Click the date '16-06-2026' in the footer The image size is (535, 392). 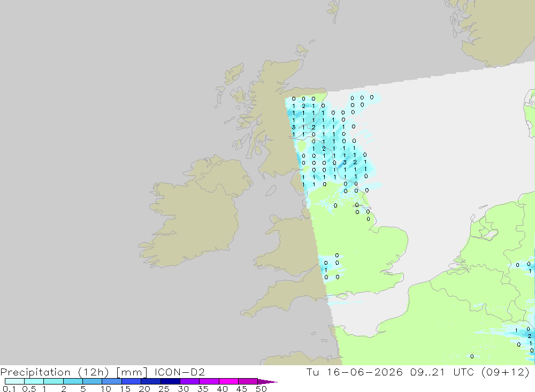click(365, 372)
